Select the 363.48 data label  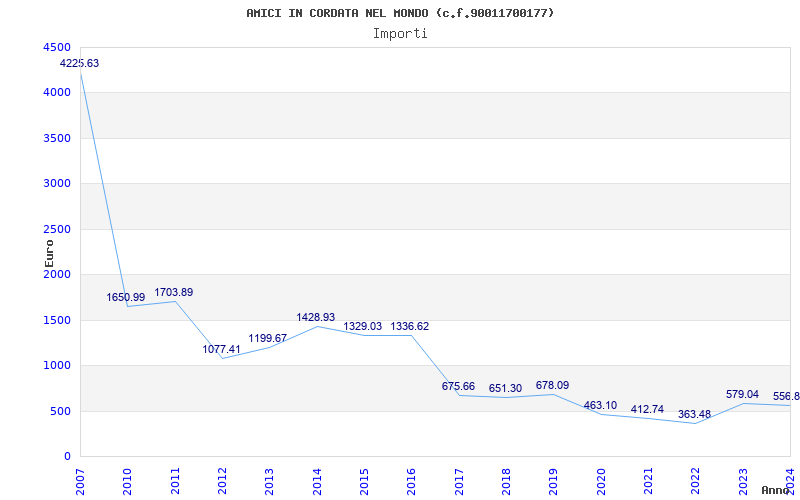tap(694, 414)
